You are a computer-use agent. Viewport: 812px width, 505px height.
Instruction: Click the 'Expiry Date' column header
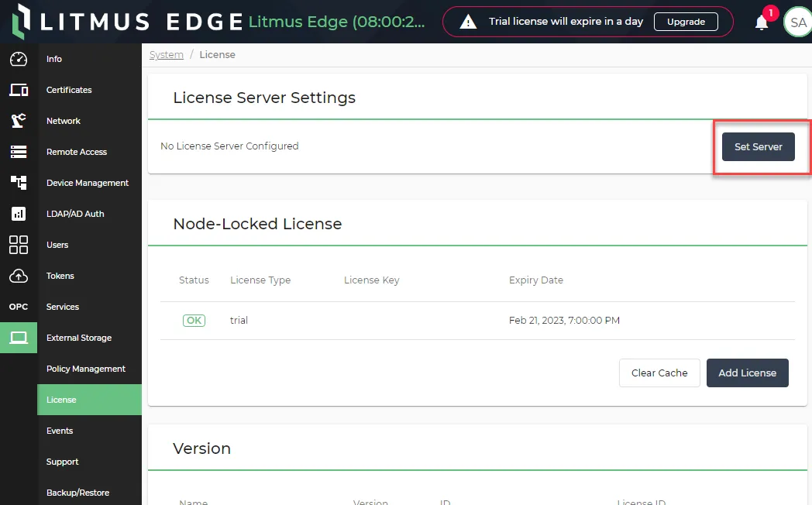(x=536, y=280)
